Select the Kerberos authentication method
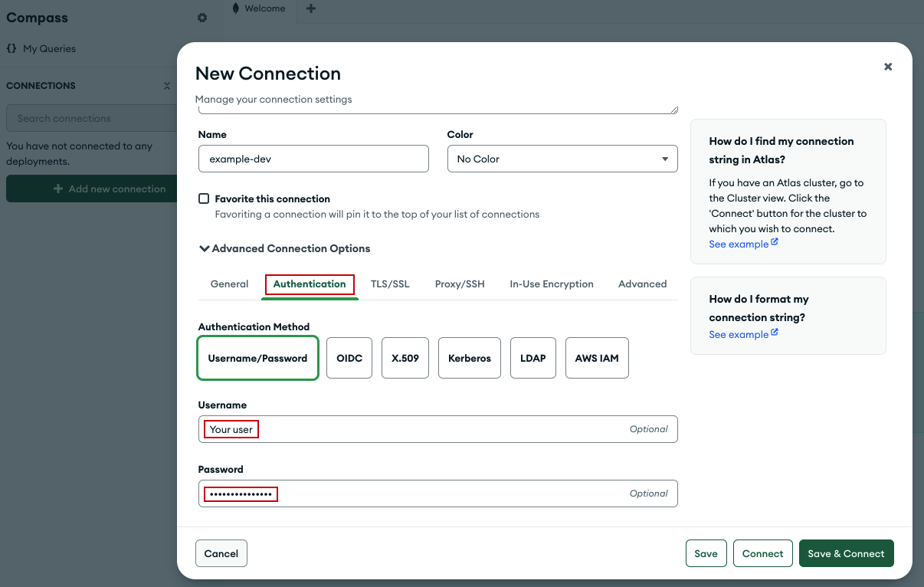Image resolution: width=924 pixels, height=587 pixels. 469,358
